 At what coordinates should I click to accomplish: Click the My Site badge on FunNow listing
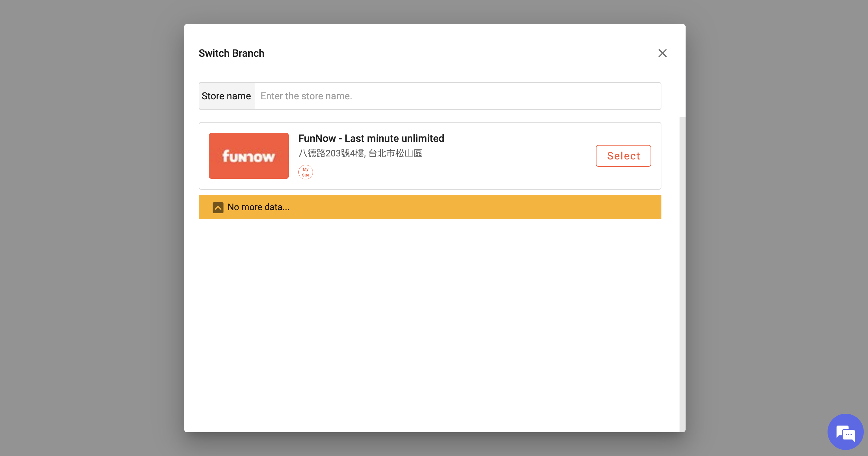coord(305,172)
